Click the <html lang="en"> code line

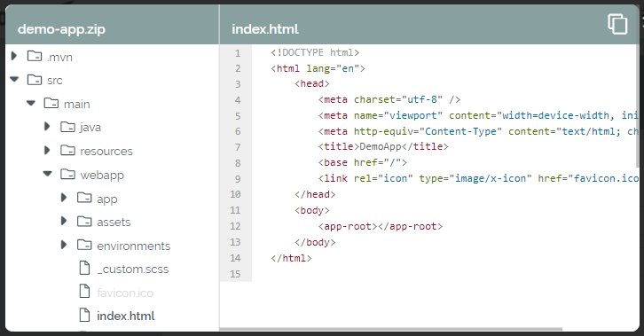click(318, 68)
